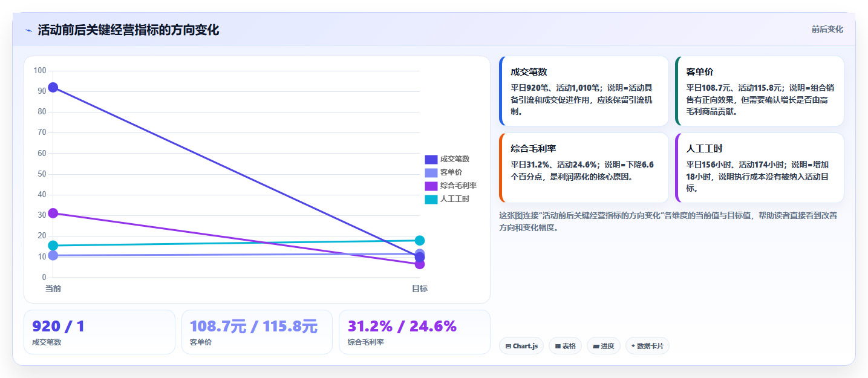Click the 综合毛利率 legend label
The height and width of the screenshot is (378, 868).
pyautogui.click(x=458, y=186)
